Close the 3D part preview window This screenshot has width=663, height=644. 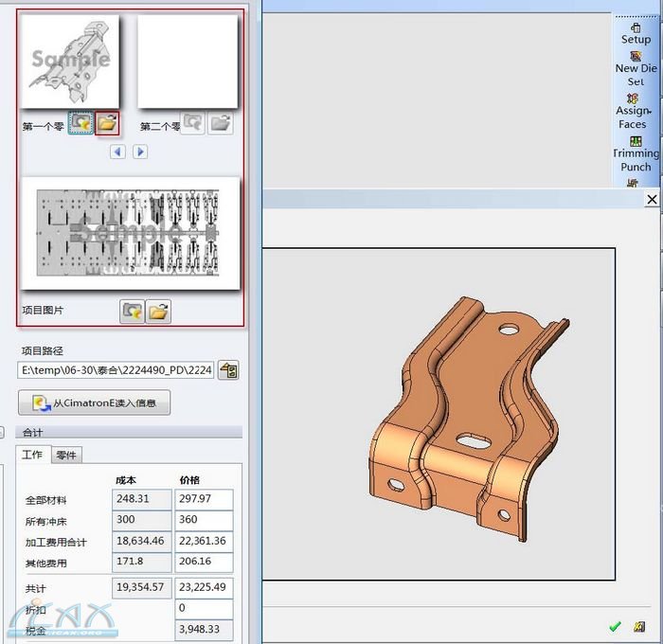point(652,200)
